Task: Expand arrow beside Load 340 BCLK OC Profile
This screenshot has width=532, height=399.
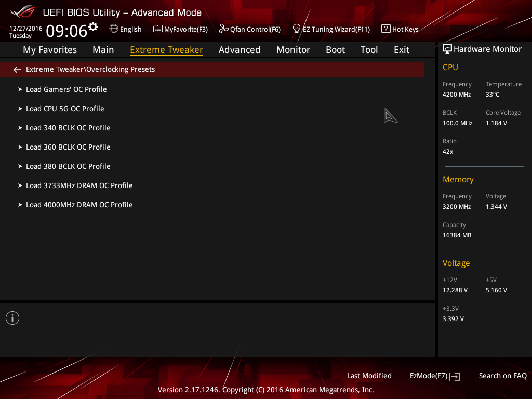Action: click(x=20, y=128)
